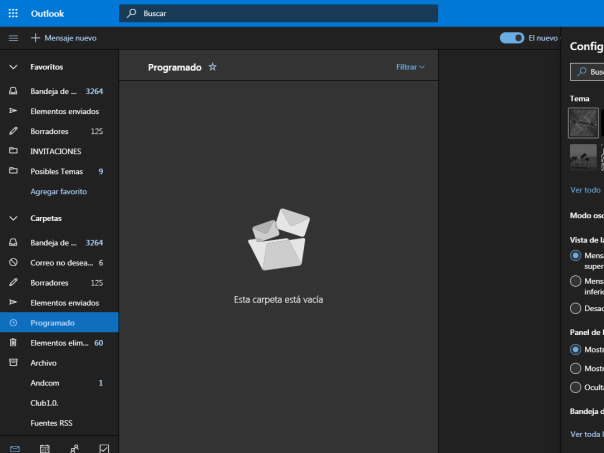Open the Fuentes RSS folder
Viewport: 604px width, 453px height.
pos(52,423)
